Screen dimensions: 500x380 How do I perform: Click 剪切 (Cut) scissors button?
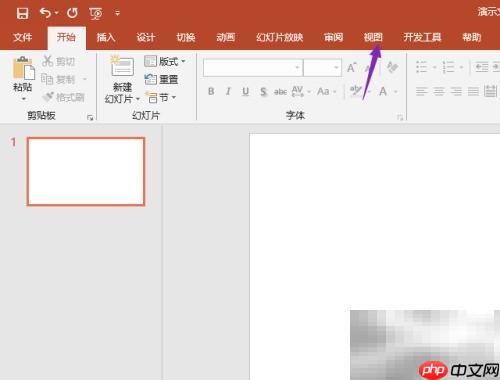[58, 61]
